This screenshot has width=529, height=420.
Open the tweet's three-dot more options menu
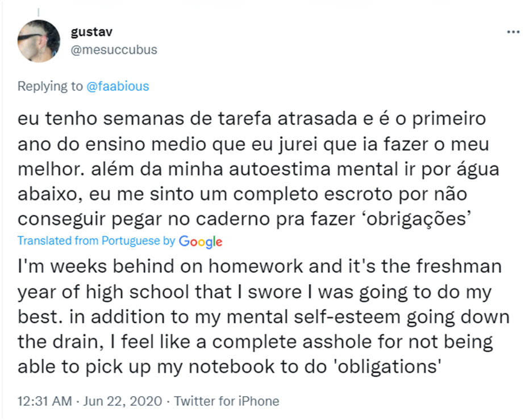pos(513,32)
